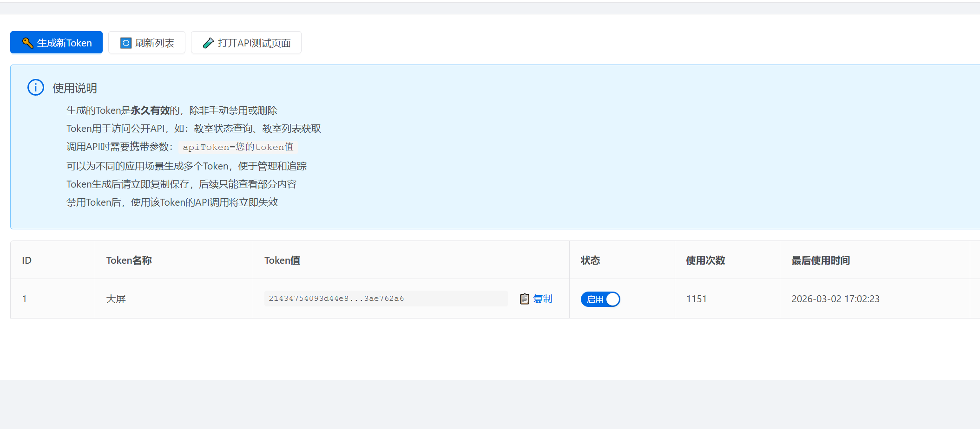The height and width of the screenshot is (429, 980).
Task: Click the clipboard icon next to 复制
Action: [x=525, y=299]
